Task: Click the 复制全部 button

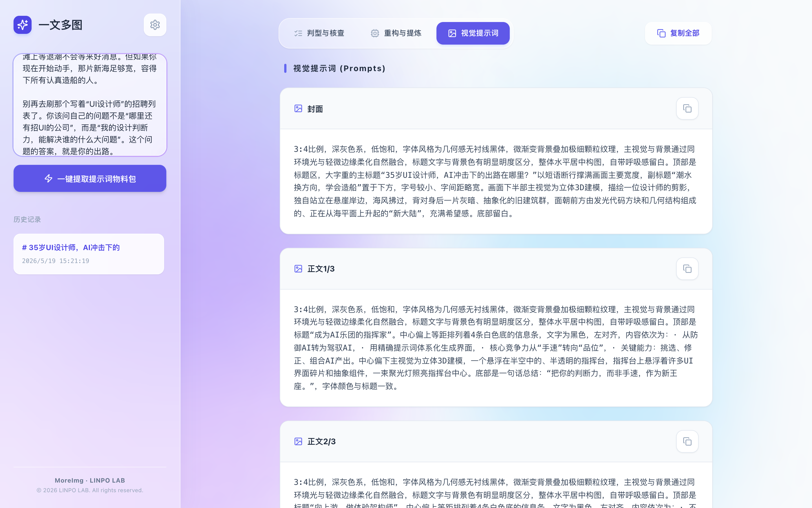Action: click(x=678, y=33)
